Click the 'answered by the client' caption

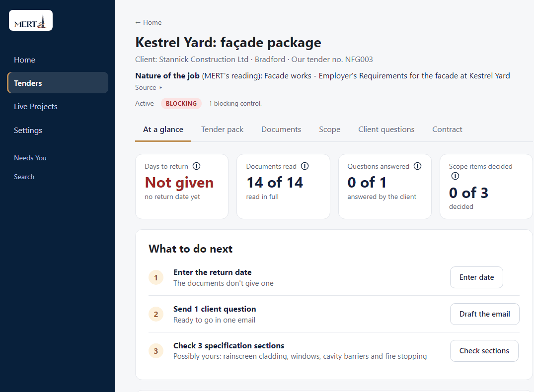382,196
